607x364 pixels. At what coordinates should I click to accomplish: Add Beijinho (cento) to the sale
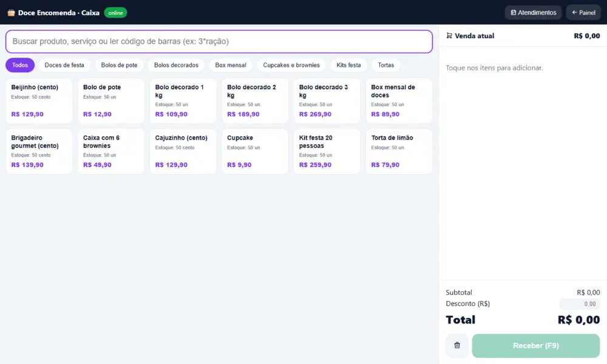[39, 101]
